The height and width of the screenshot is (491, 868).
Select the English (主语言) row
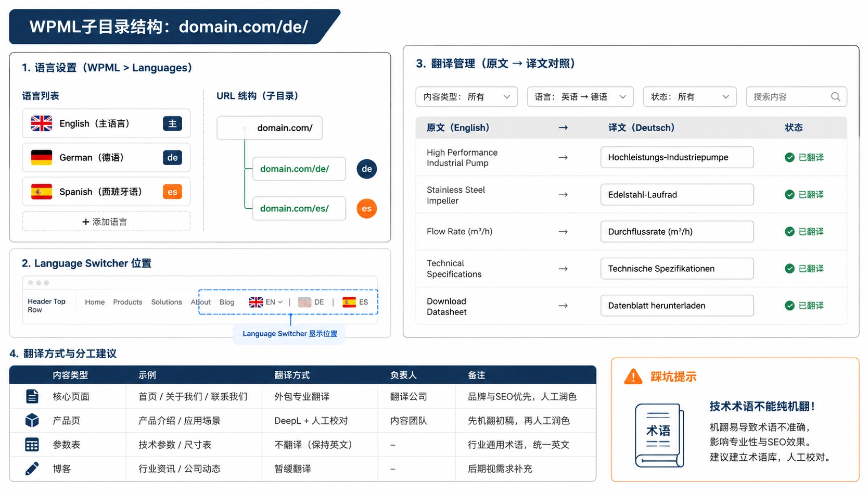106,123
